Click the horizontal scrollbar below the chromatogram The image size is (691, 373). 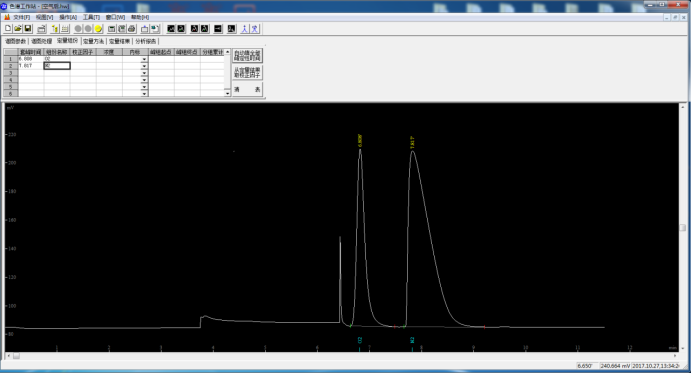coord(342,355)
